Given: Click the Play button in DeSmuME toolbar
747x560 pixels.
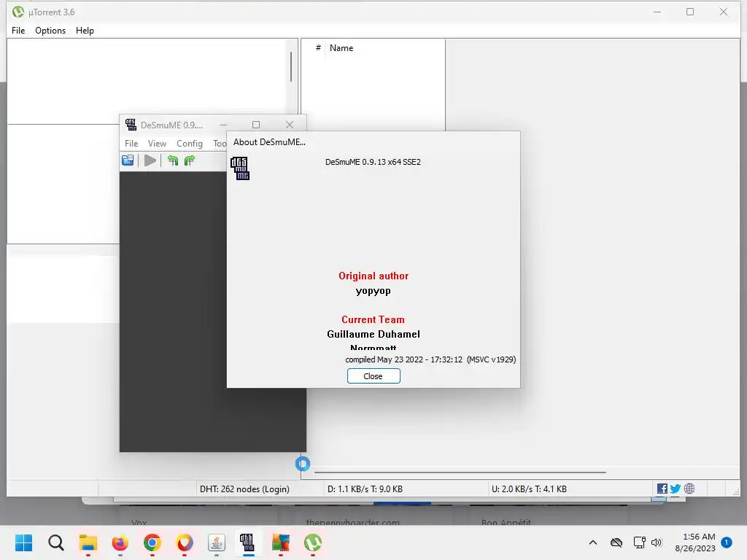Looking at the screenshot, I should click(x=150, y=160).
